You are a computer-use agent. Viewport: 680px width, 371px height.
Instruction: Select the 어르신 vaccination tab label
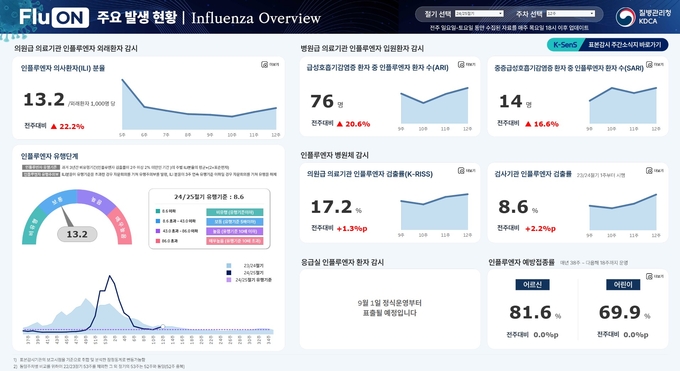pyautogui.click(x=533, y=285)
